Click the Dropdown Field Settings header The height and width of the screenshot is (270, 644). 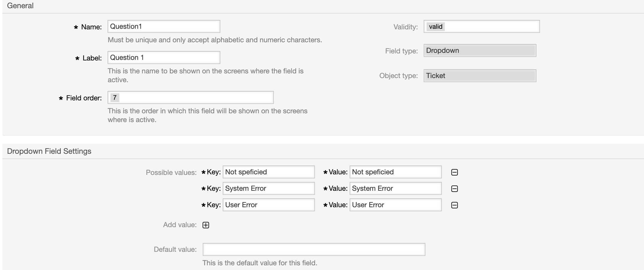click(49, 151)
